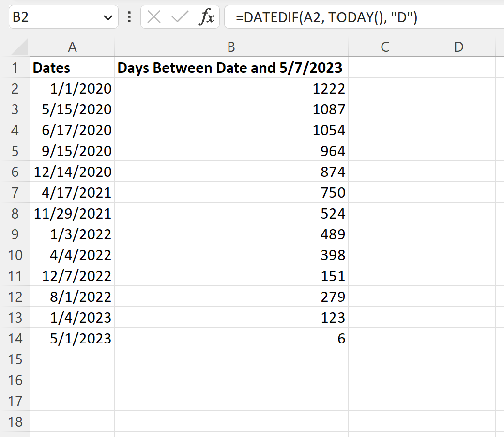Click the vertical dots formula bar handle
The width and height of the screenshot is (504, 437).
pyautogui.click(x=129, y=17)
